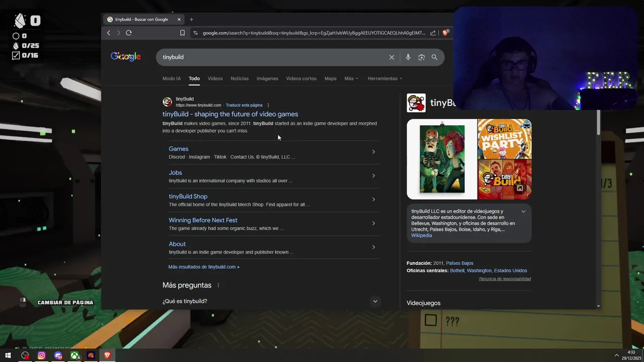The height and width of the screenshot is (362, 644).
Task: Open Instagram from the taskbar
Action: click(42, 355)
